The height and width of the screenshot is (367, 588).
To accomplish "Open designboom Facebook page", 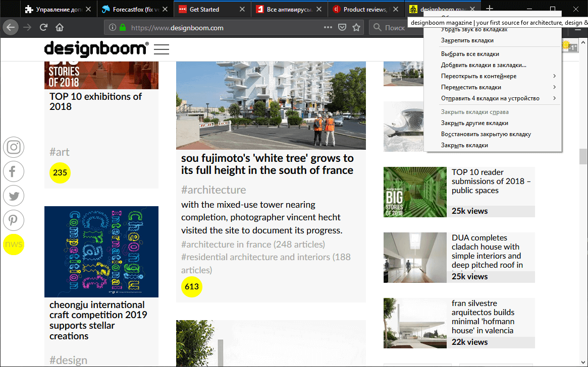I will [14, 171].
